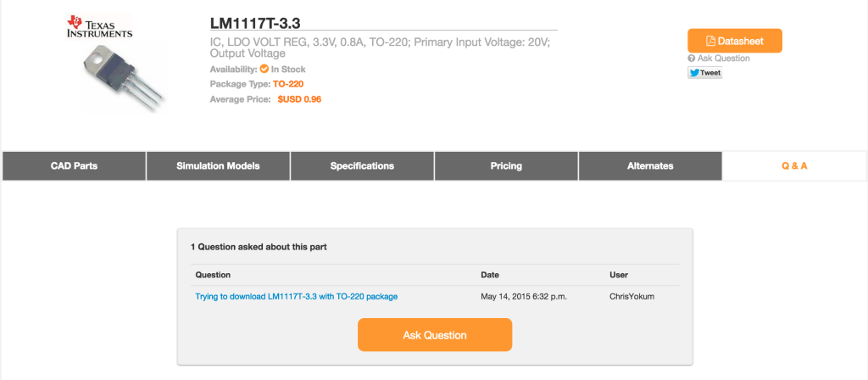Screen dimensions: 868x380
Task: Click the ChrisYokum user name
Action: [632, 296]
